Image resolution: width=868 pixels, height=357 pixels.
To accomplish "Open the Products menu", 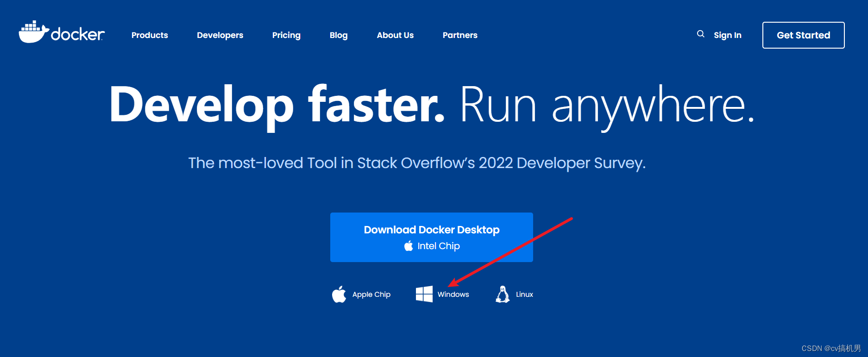I will point(150,35).
